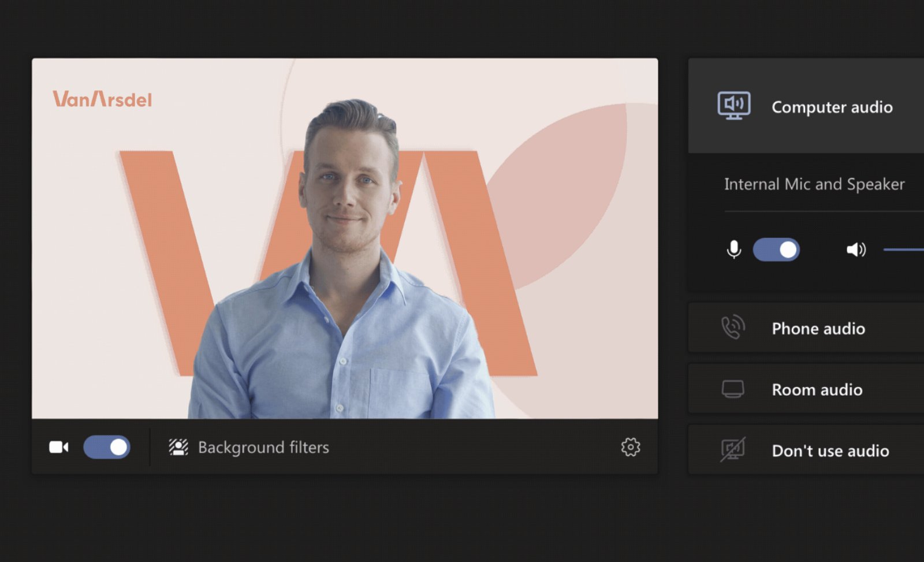This screenshot has height=562, width=924.
Task: Click the Background filters effects icon
Action: (x=178, y=448)
